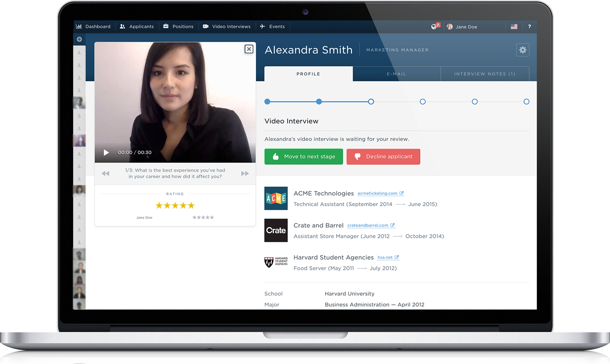The width and height of the screenshot is (610, 364).
Task: Click the Video Interview heading
Action: [291, 121]
